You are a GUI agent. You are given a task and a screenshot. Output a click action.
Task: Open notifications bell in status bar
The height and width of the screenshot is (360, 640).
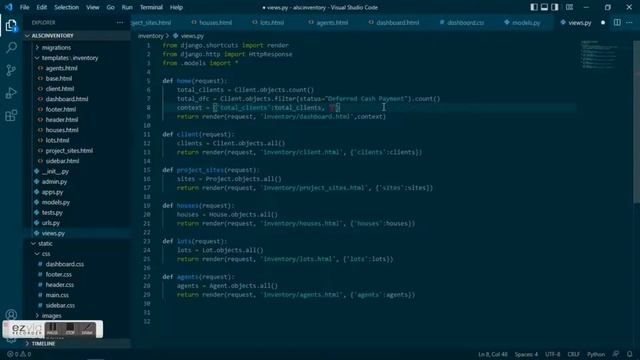point(629,354)
